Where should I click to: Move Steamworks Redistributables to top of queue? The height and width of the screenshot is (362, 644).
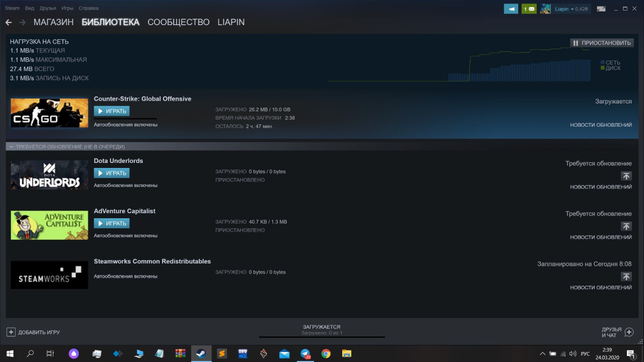click(626, 277)
